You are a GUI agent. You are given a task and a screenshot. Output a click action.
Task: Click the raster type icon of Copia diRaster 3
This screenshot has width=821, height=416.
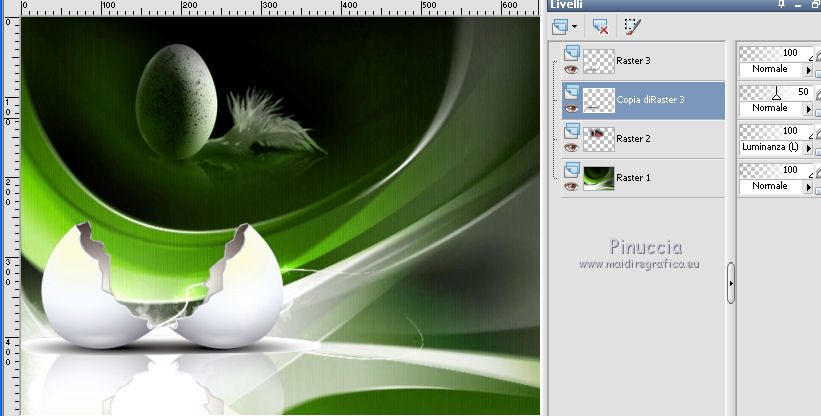(x=572, y=92)
